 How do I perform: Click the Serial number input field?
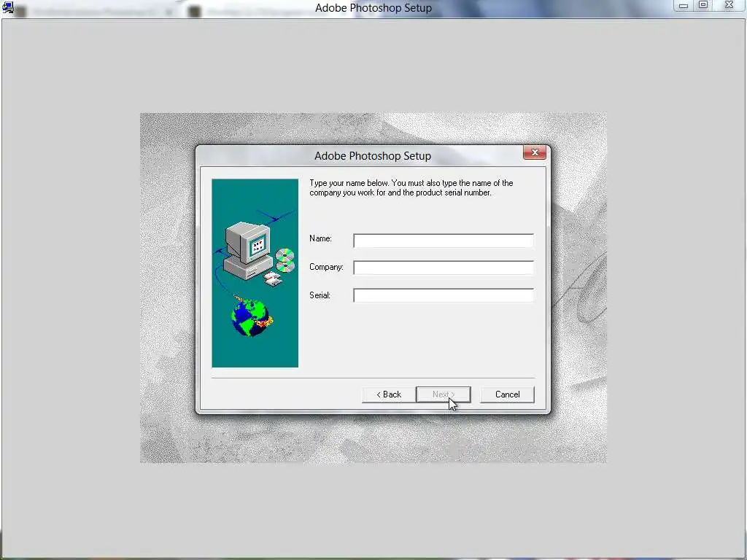(443, 295)
